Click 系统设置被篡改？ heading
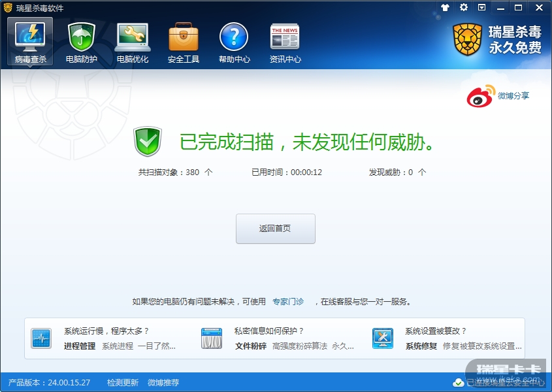Screen dimensions: 552x392 pos(436,331)
